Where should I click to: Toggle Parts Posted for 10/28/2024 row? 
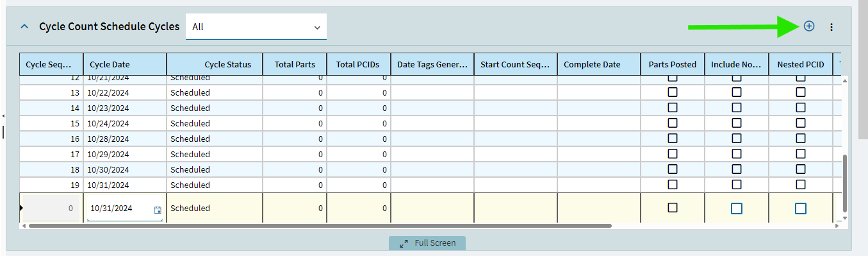(673, 139)
